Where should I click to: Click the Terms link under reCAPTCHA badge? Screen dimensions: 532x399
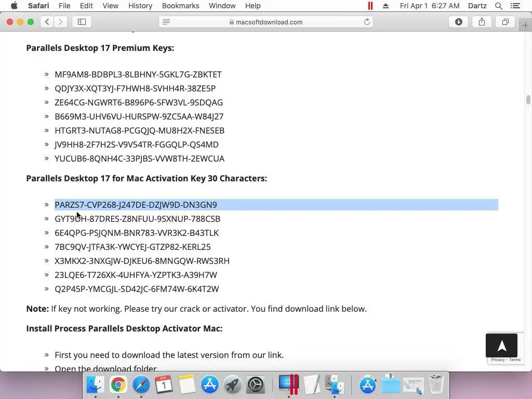point(515,360)
